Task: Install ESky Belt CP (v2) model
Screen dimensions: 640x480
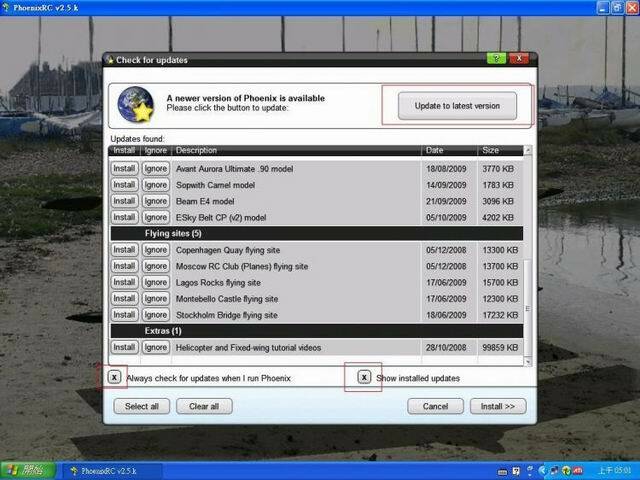Action: coord(124,217)
